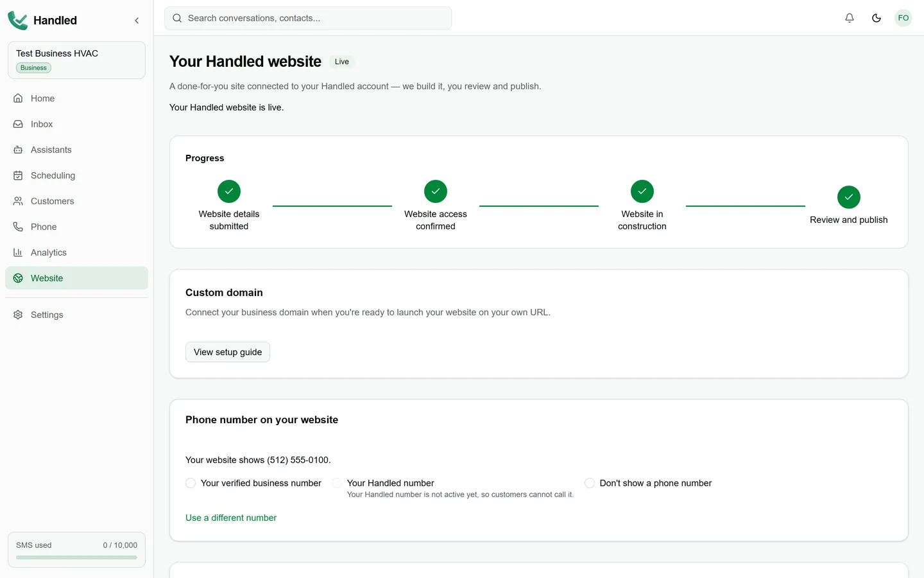Click the Website access confirmed checkmark
Screen dimensions: 924x578
click(436, 191)
